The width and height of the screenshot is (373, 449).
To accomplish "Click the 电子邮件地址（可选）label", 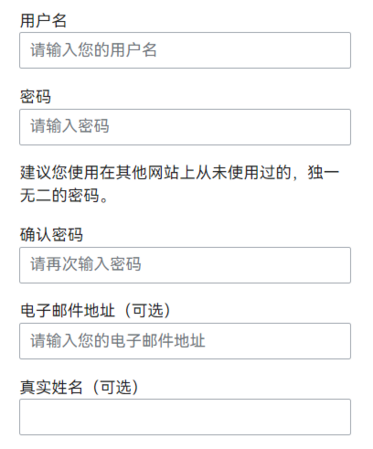I will (x=96, y=311).
